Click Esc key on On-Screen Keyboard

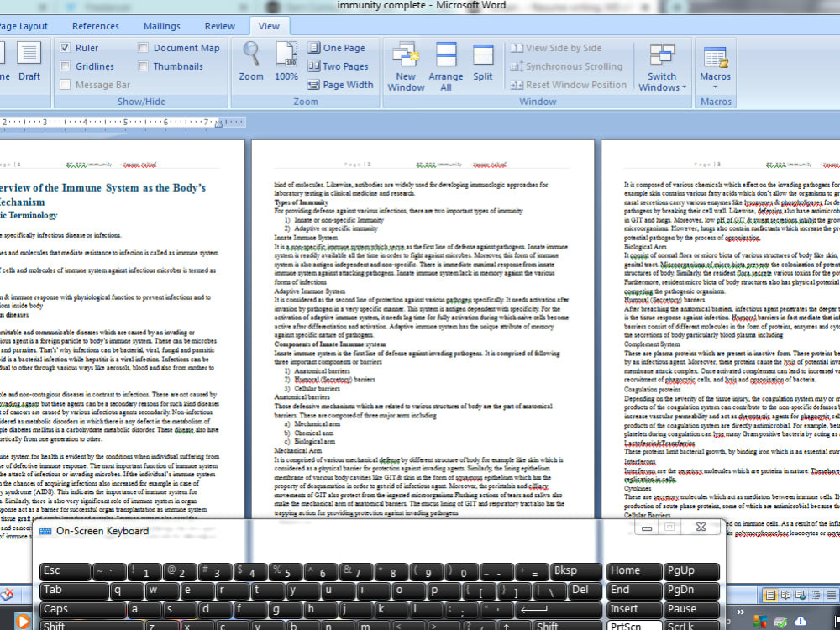(x=66, y=571)
